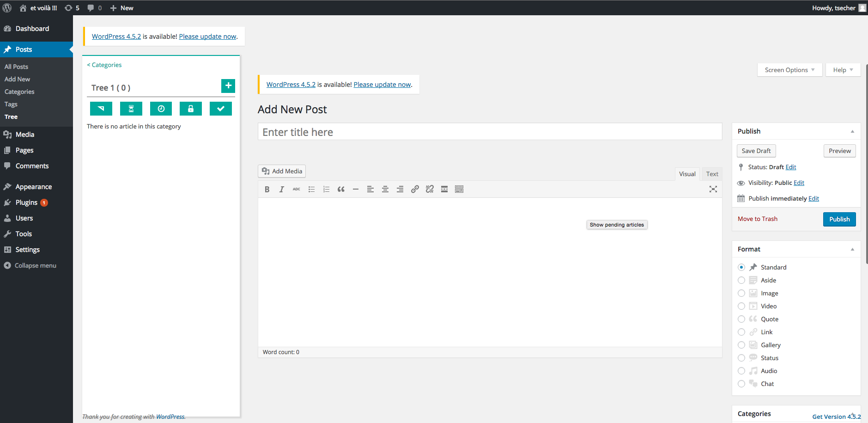
Task: Click inside the post content editor area
Action: coord(490,272)
